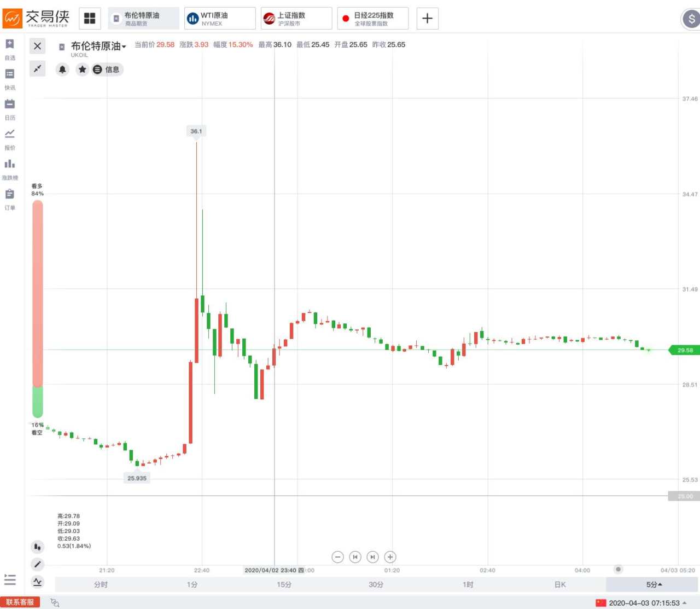Select the pencil drawing tool icon
700x609 pixels.
(x=37, y=564)
